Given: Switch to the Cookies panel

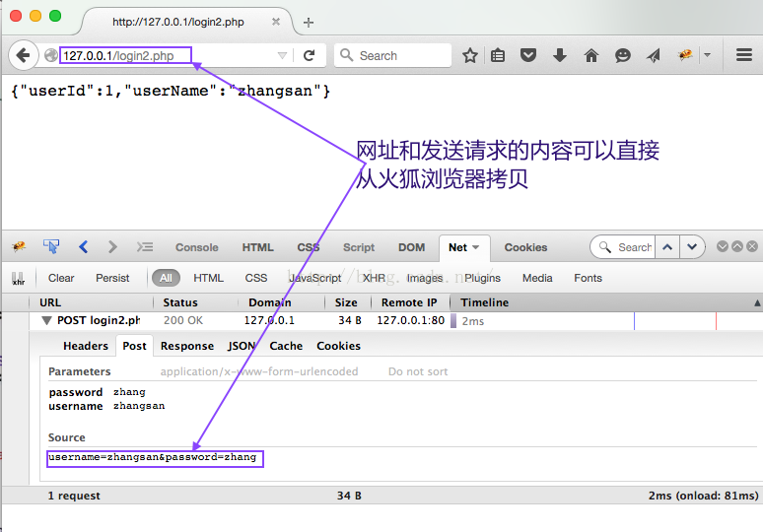Looking at the screenshot, I should click(x=525, y=247).
